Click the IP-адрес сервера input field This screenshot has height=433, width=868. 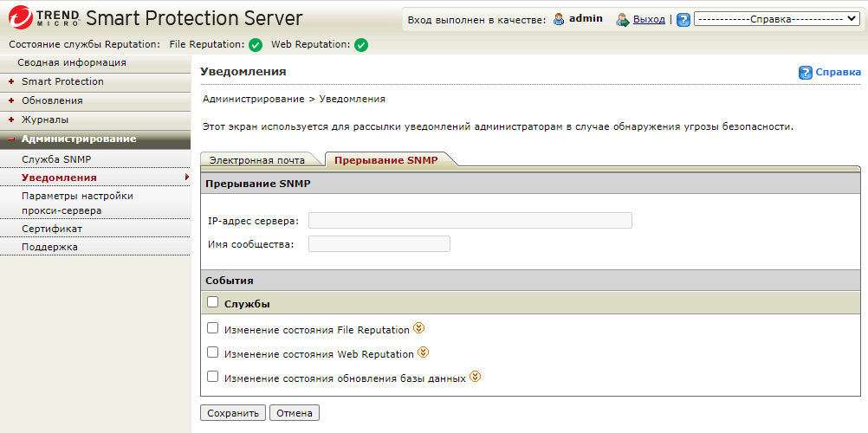[x=470, y=220]
